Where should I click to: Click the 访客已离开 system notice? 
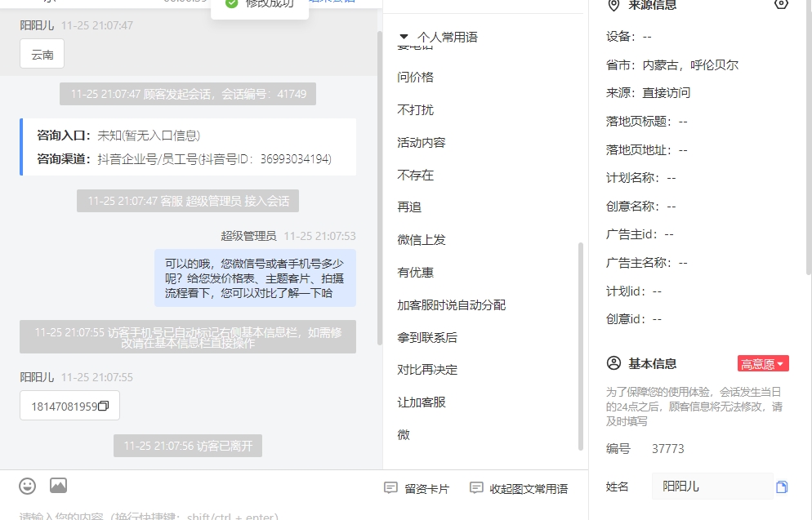(187, 446)
